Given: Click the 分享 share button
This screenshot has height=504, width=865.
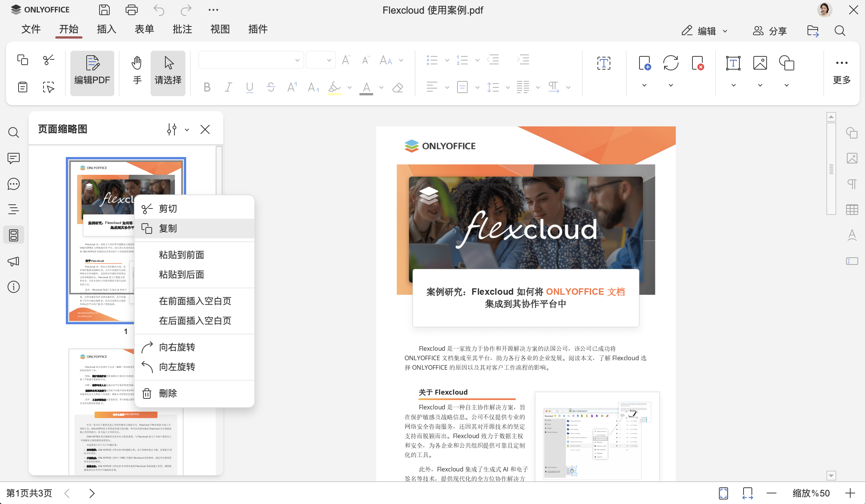Looking at the screenshot, I should [770, 31].
